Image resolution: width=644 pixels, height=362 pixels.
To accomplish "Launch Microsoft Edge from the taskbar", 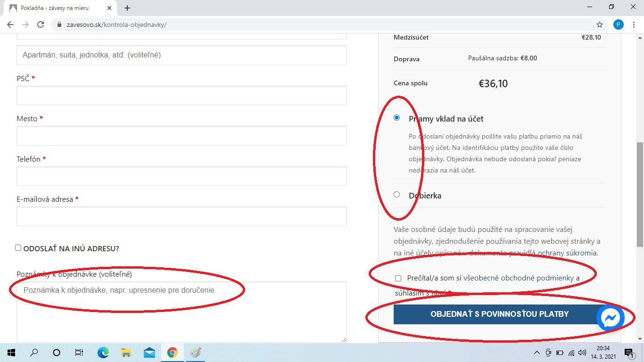I will tap(103, 353).
